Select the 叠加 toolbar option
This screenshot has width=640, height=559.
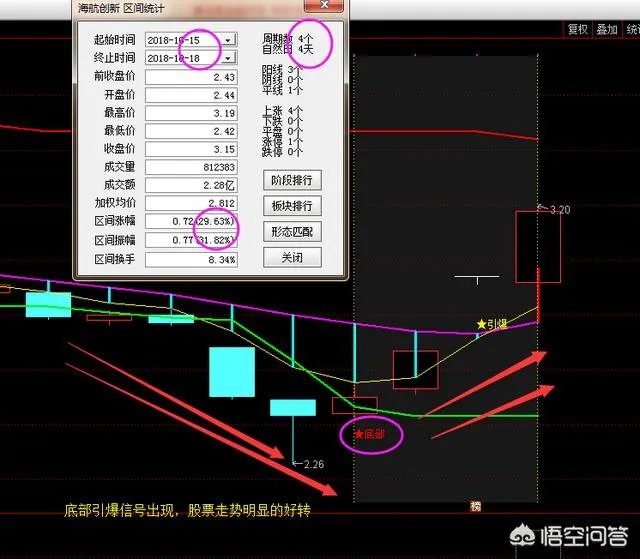[x=607, y=29]
